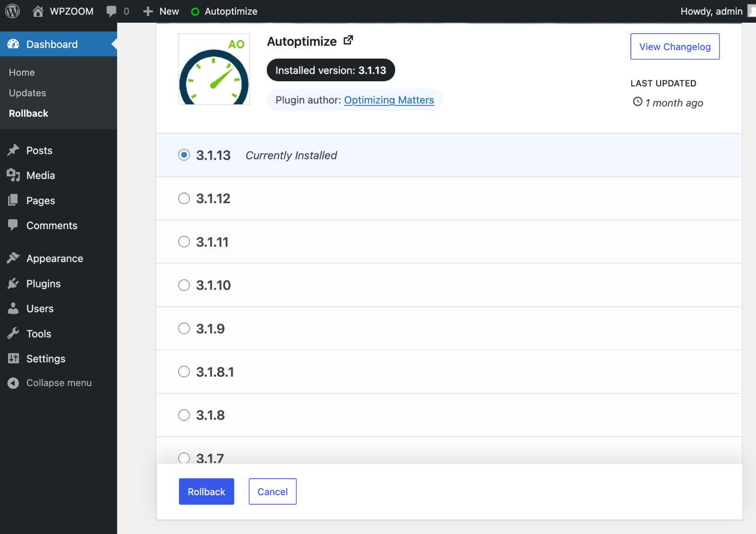The image size is (756, 534).
Task: Click the Autoptimize green circle status icon
Action: point(195,12)
